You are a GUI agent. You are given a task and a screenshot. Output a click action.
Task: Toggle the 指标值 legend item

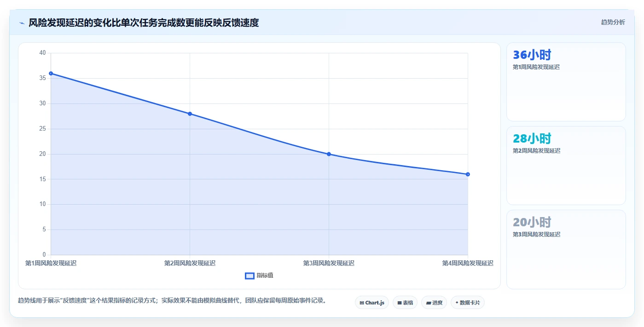click(x=259, y=275)
